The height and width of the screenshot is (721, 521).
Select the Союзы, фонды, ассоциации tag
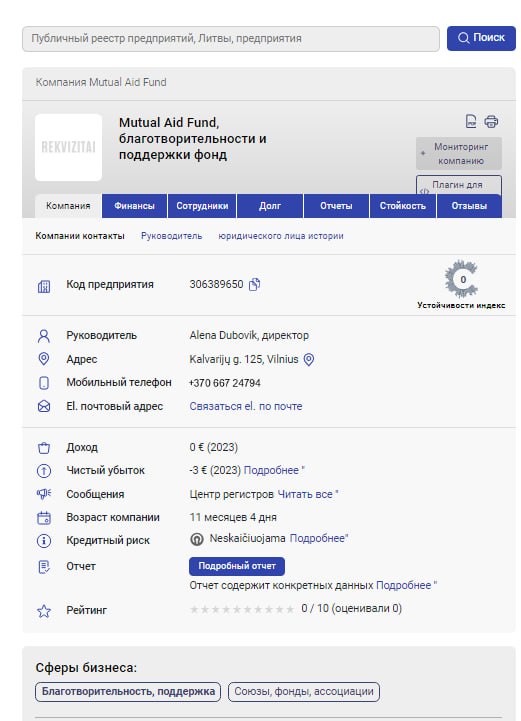point(304,692)
